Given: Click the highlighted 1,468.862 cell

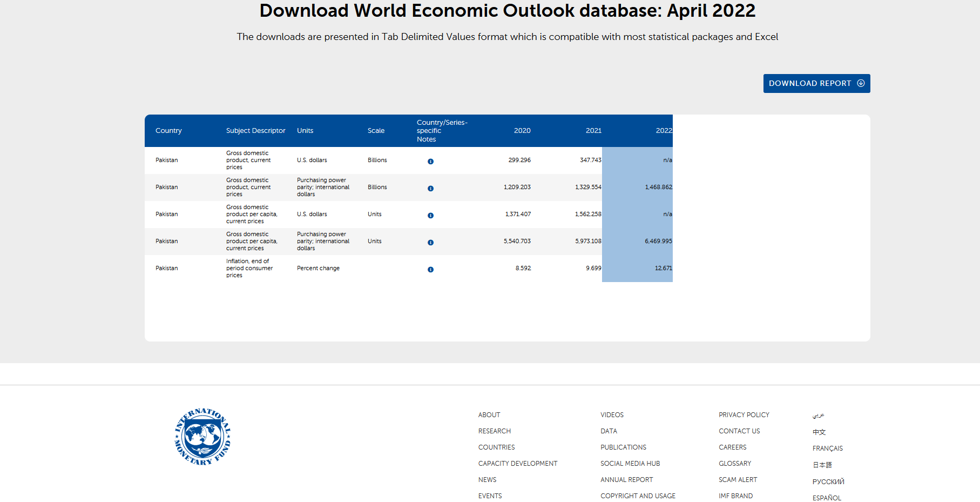Looking at the screenshot, I should click(x=637, y=188).
